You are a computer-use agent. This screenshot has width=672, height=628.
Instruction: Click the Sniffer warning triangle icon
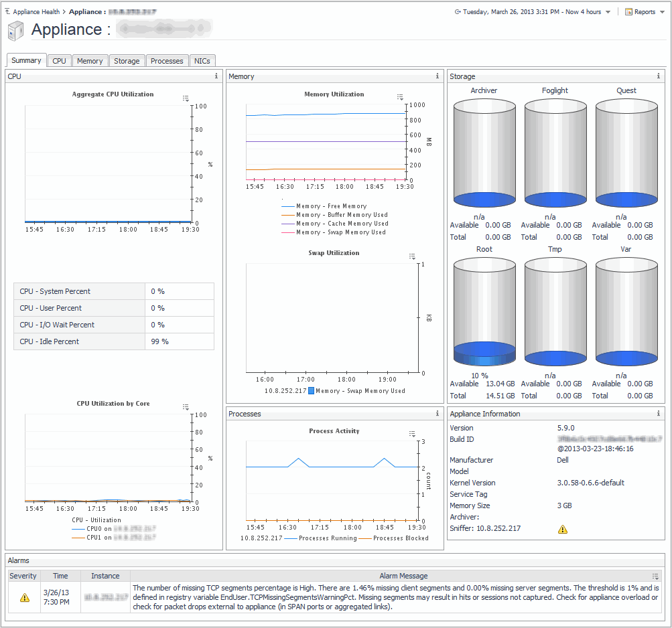click(x=563, y=530)
